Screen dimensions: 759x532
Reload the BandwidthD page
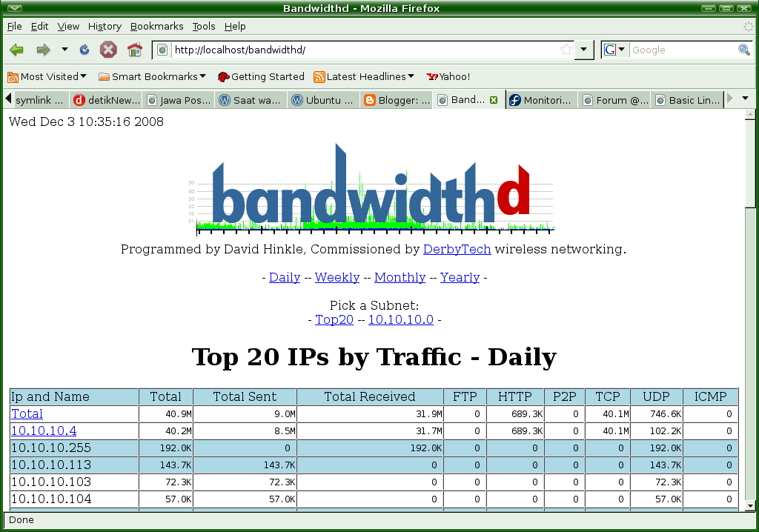point(84,50)
